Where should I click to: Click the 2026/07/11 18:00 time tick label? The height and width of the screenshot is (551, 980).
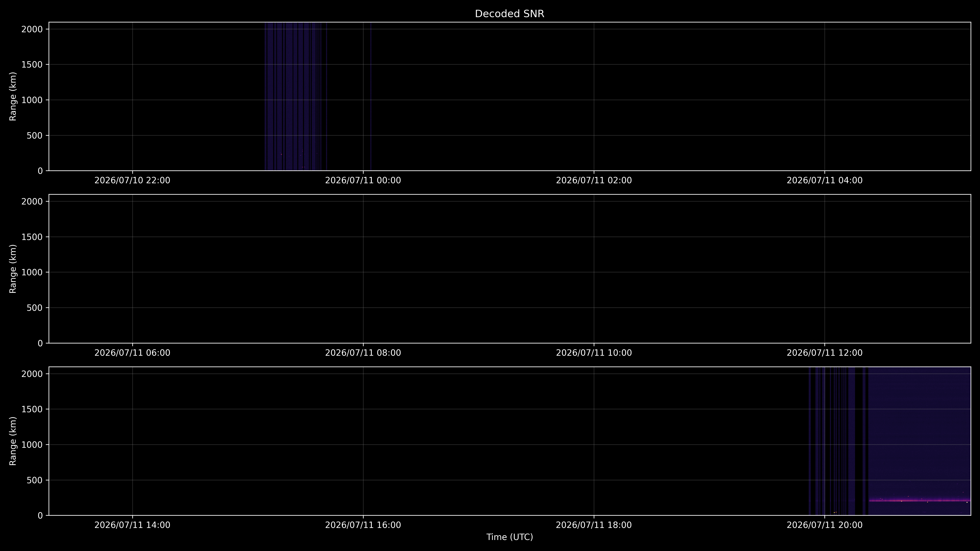(x=594, y=525)
